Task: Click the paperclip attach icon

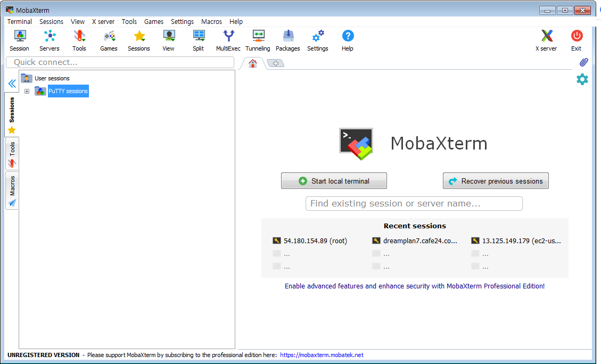Action: [x=583, y=62]
